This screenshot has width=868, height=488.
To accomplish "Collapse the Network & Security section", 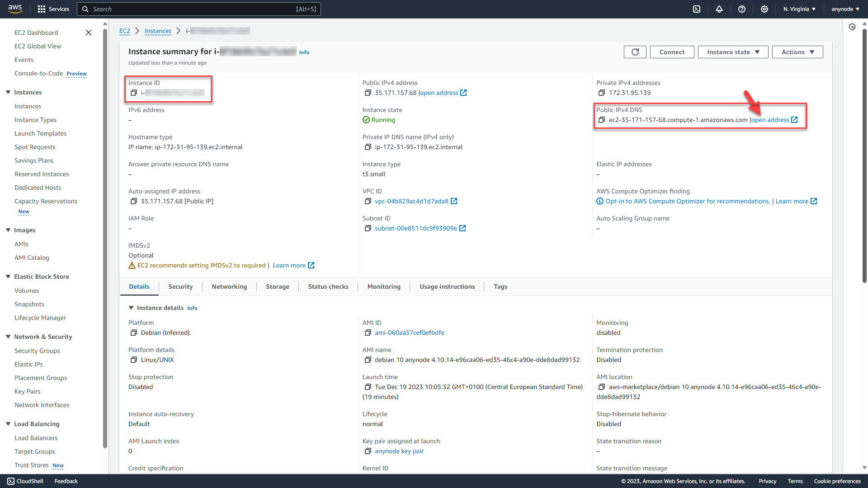I will pyautogui.click(x=8, y=337).
